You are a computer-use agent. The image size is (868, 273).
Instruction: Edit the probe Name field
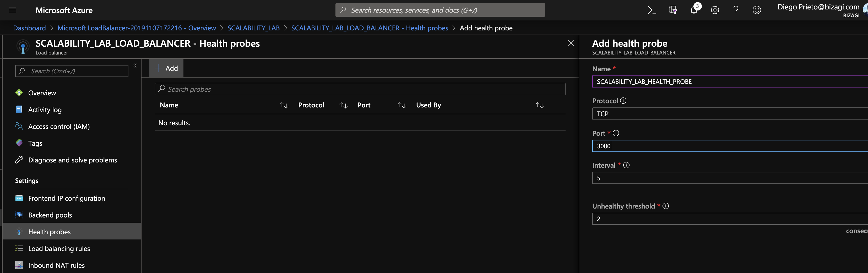[x=730, y=81]
